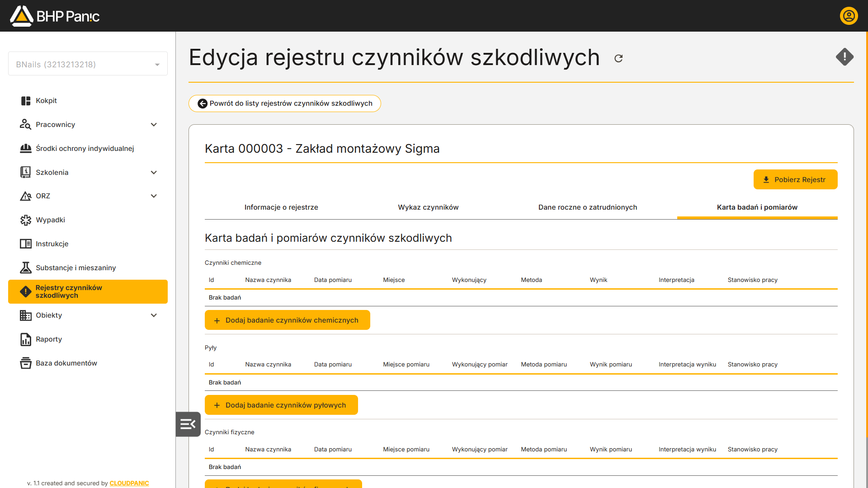Click Brak badań row under Czynniki fizyczne
Viewport: 868px width, 488px height.
(521, 467)
